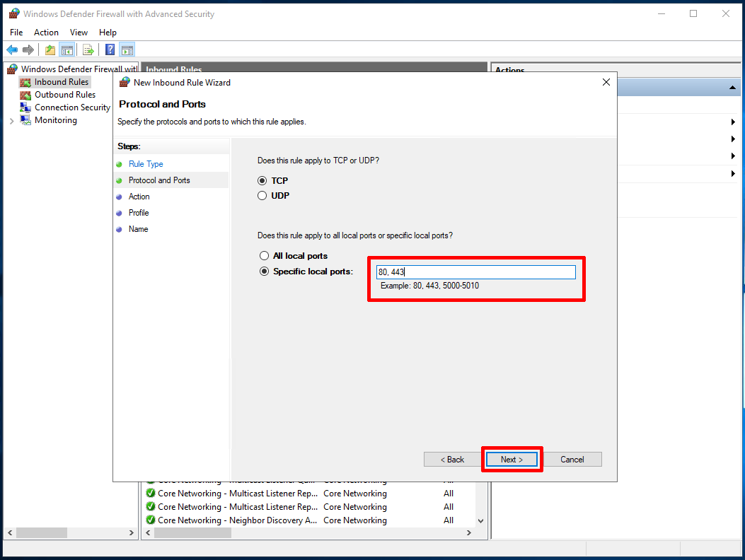Screen dimensions: 745x560
Task: Select Outbound Rules in the tree
Action: click(x=65, y=95)
